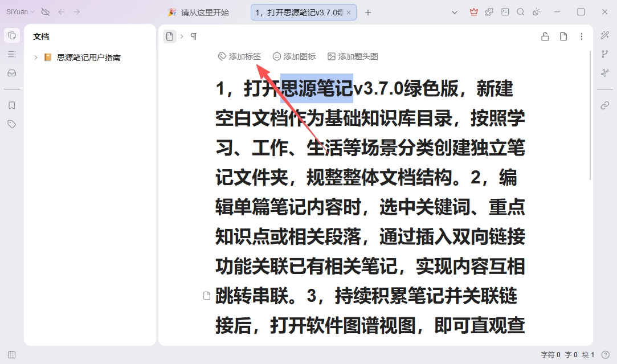Open the plugins puzzle icon
617x364 pixels.
(x=489, y=12)
